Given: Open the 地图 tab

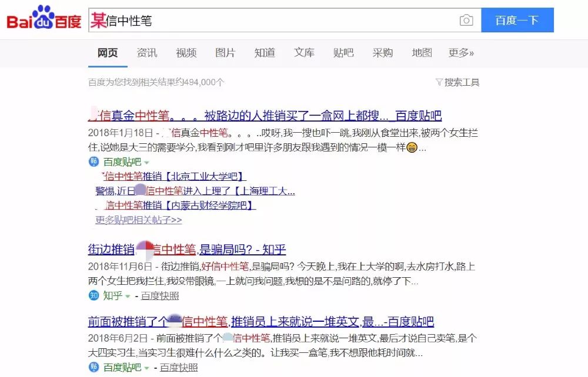Looking at the screenshot, I should coord(422,53).
